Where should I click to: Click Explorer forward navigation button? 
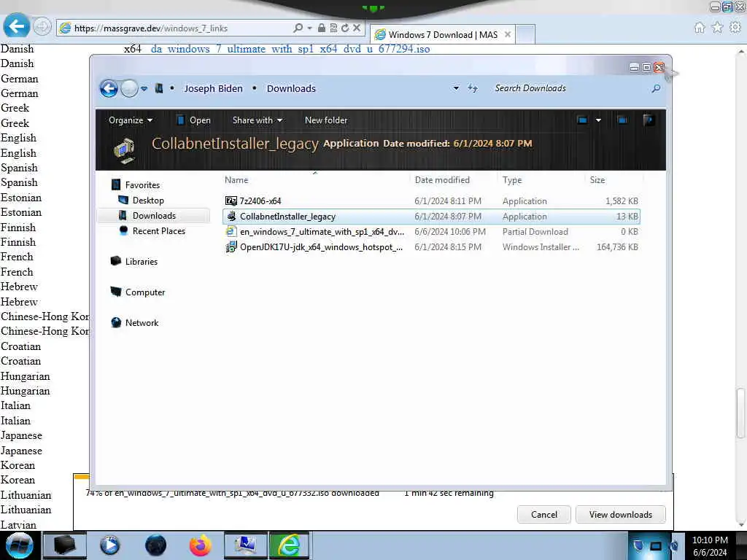coord(129,88)
